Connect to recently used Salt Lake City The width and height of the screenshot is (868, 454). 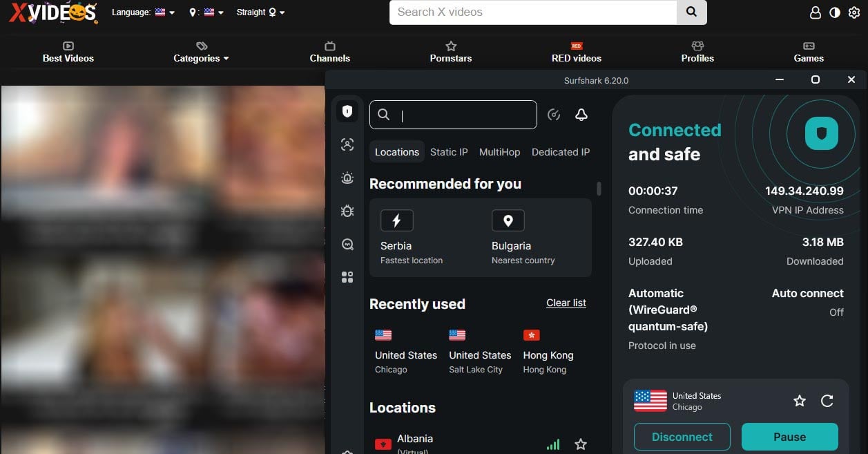pos(480,352)
